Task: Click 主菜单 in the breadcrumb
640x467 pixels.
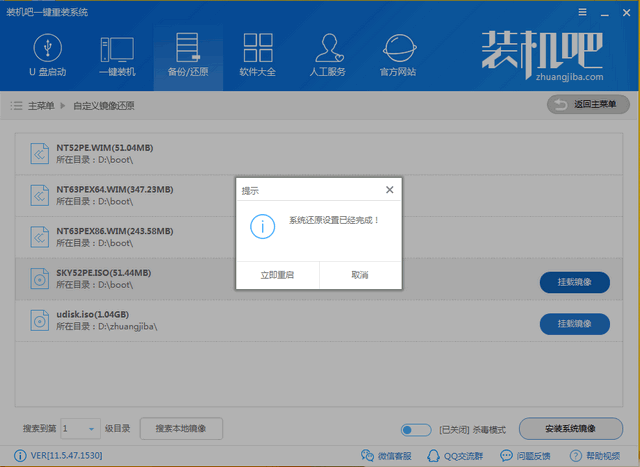Action: 40,105
